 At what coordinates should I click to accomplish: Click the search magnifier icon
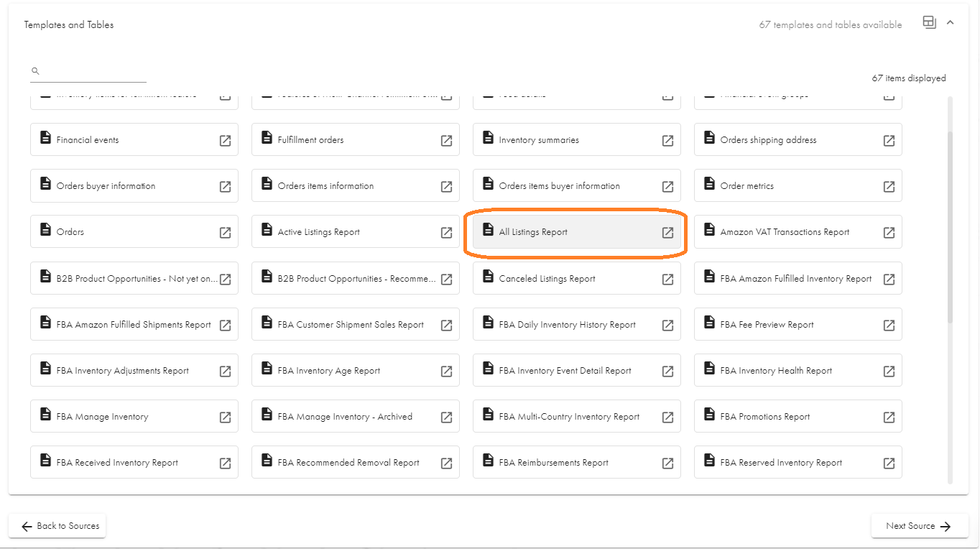point(35,71)
